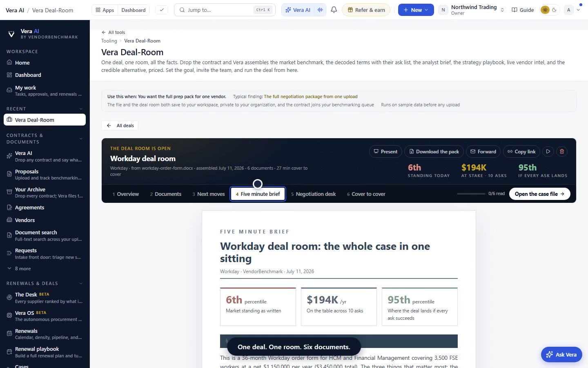Collapse the Renewals & Deals section
This screenshot has width=588, height=368.
(x=81, y=283)
